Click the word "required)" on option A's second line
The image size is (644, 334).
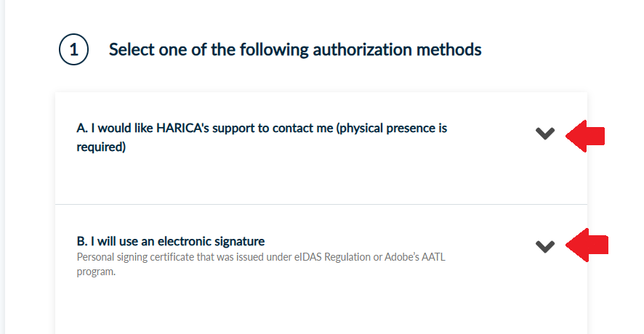[x=101, y=147]
